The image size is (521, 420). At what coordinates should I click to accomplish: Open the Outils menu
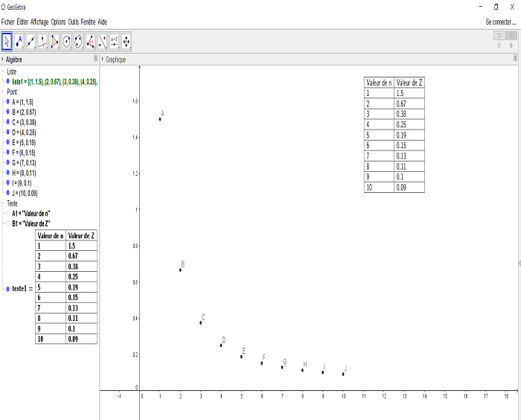[73, 22]
